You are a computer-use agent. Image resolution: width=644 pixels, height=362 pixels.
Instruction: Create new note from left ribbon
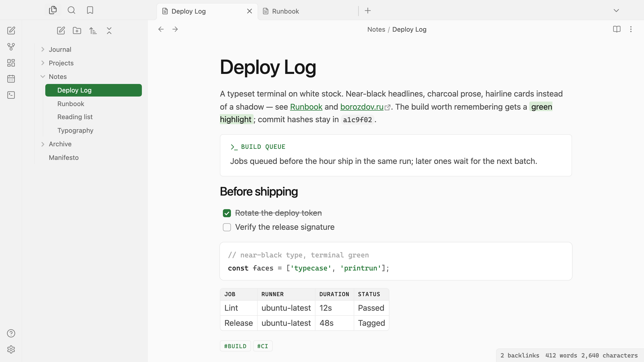click(x=11, y=31)
